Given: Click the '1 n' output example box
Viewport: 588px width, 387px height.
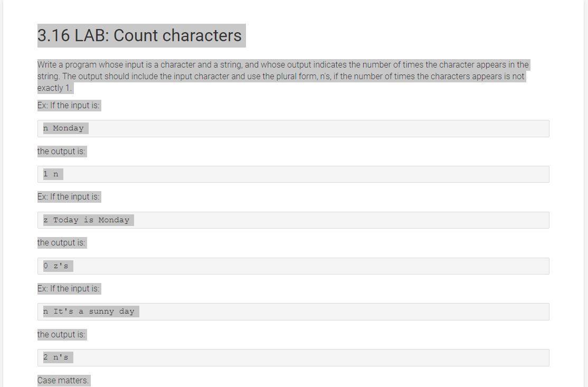Looking at the screenshot, I should (x=293, y=174).
